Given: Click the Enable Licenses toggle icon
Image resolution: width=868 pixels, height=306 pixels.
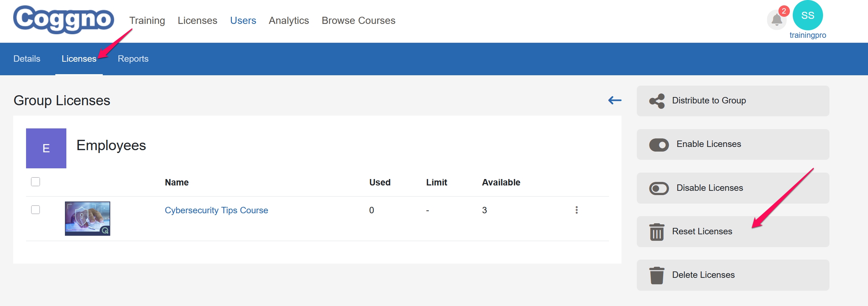Looking at the screenshot, I should [x=659, y=145].
